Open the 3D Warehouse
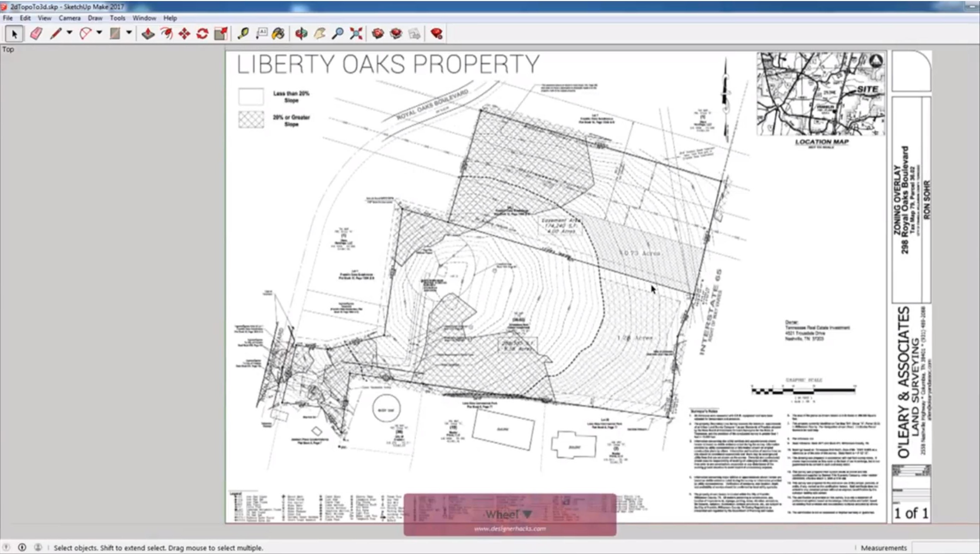This screenshot has width=980, height=554. click(x=378, y=34)
